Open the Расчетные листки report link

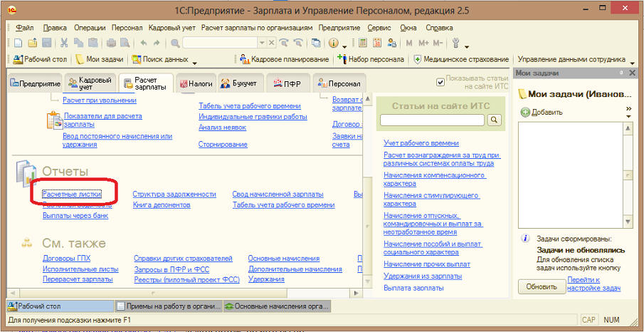(72, 194)
